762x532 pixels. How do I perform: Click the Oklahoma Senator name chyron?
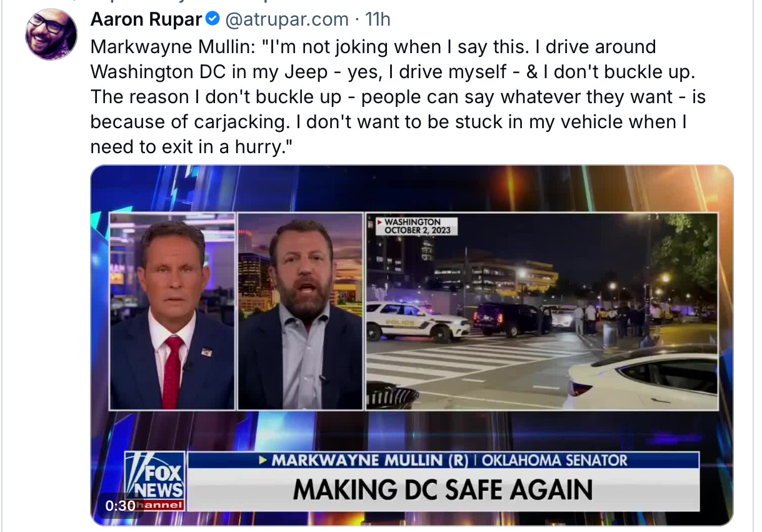click(449, 461)
